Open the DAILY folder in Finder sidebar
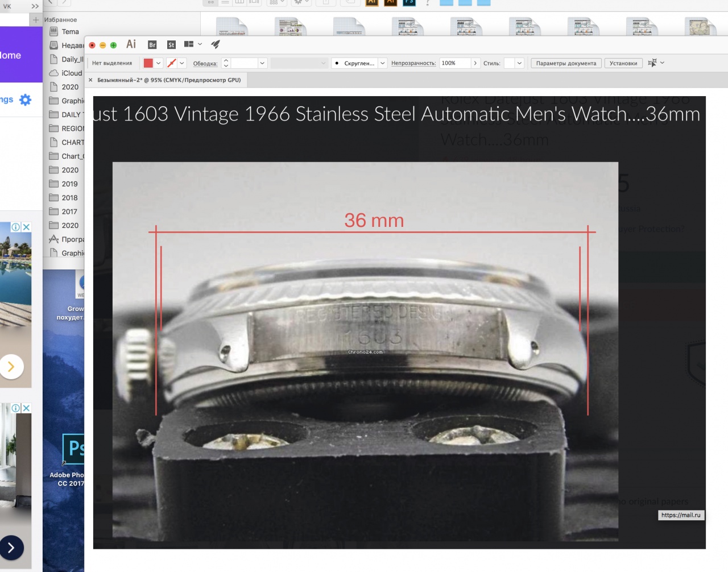Screen dimensions: 728x572 72,115
